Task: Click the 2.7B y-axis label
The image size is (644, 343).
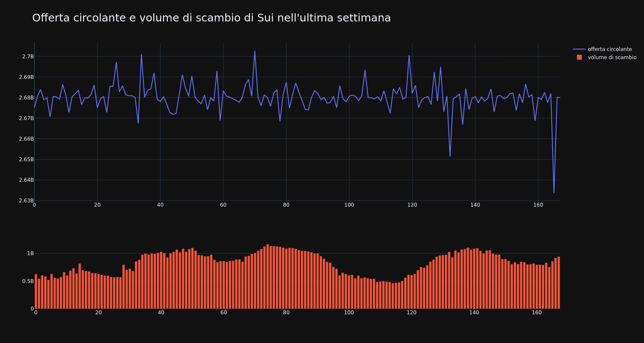Action: coord(28,57)
